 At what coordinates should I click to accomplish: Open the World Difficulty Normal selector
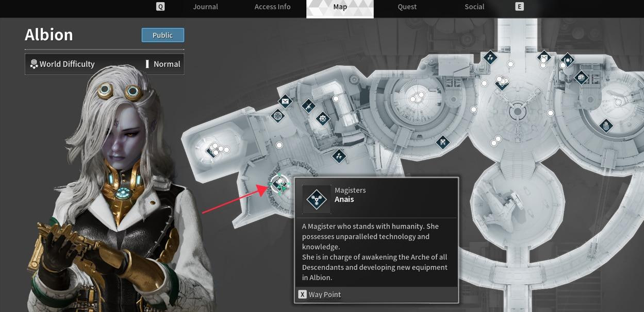tap(105, 64)
